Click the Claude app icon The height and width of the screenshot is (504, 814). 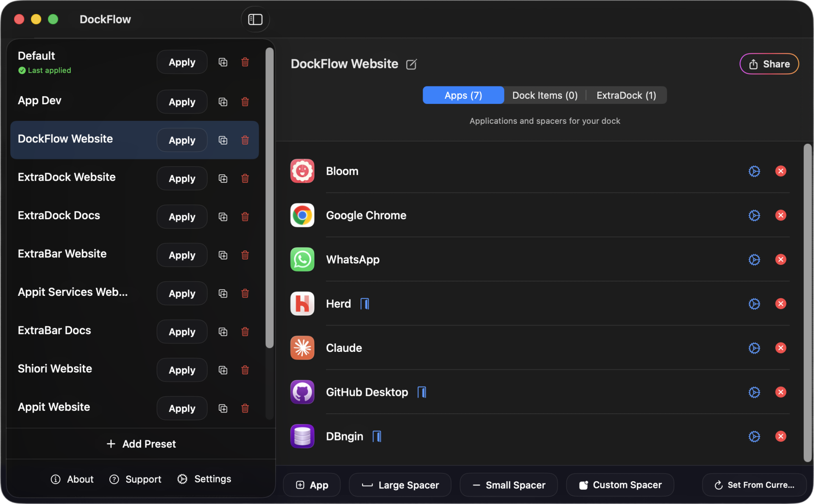tap(302, 348)
